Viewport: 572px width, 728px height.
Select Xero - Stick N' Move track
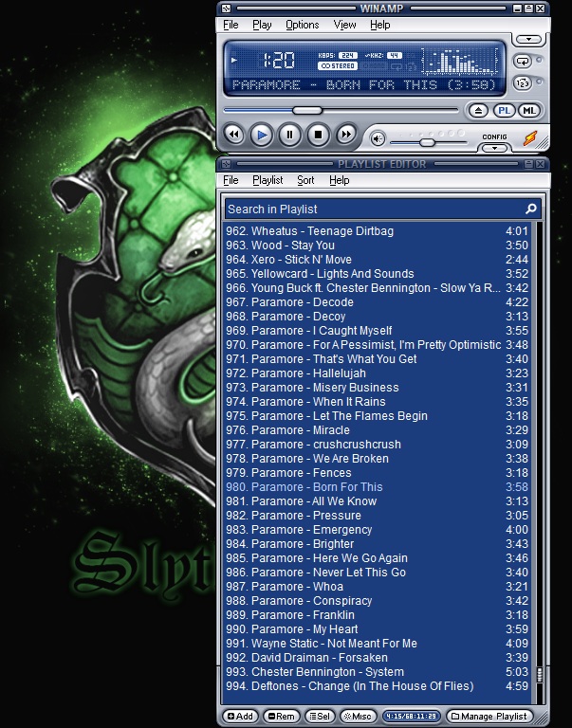pos(377,259)
